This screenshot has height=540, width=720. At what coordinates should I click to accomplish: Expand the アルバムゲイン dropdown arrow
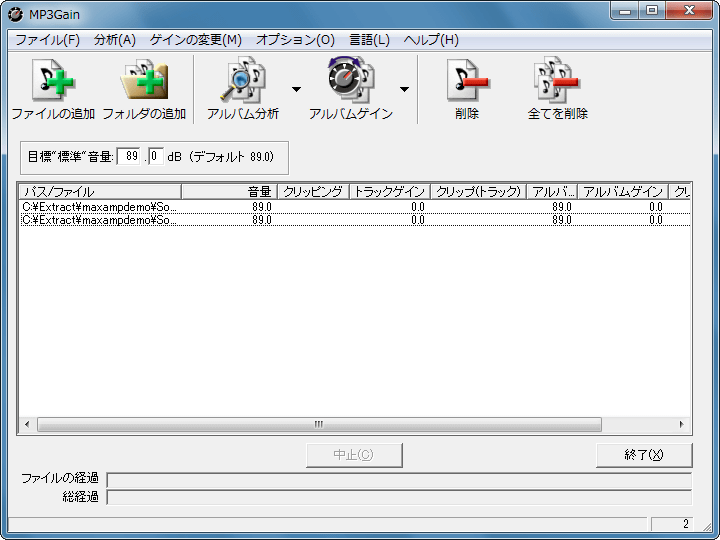pos(404,89)
